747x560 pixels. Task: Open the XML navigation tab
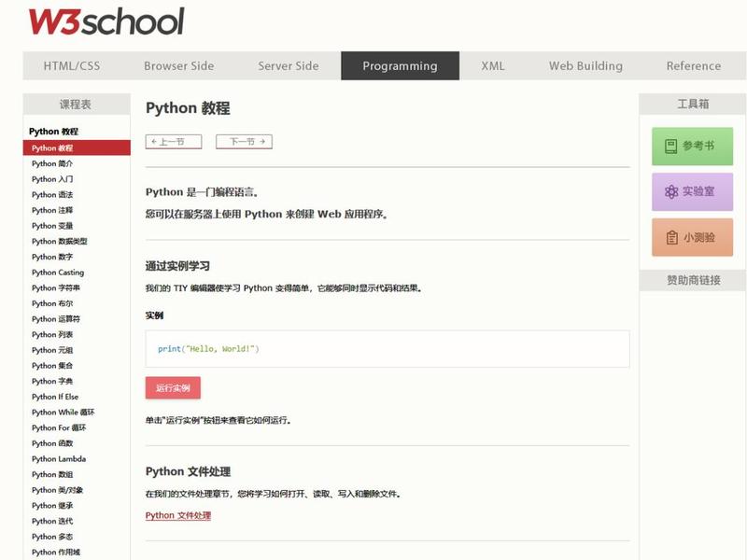493,65
